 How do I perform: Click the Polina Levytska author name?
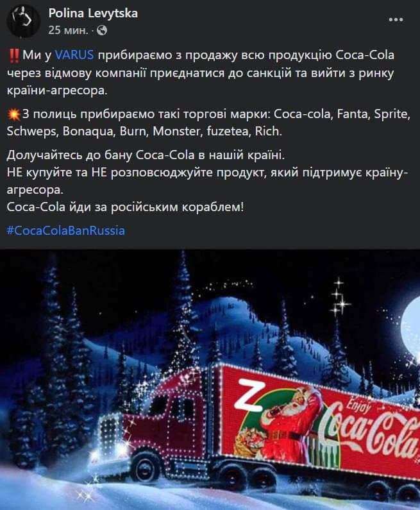93,13
